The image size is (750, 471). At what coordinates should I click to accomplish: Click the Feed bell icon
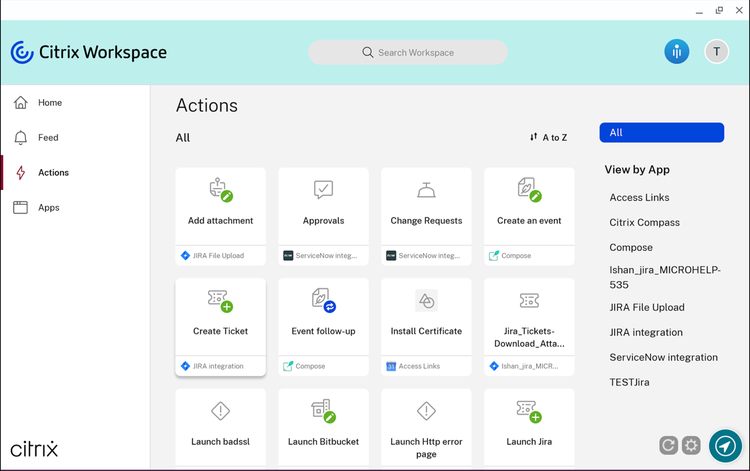click(21, 138)
